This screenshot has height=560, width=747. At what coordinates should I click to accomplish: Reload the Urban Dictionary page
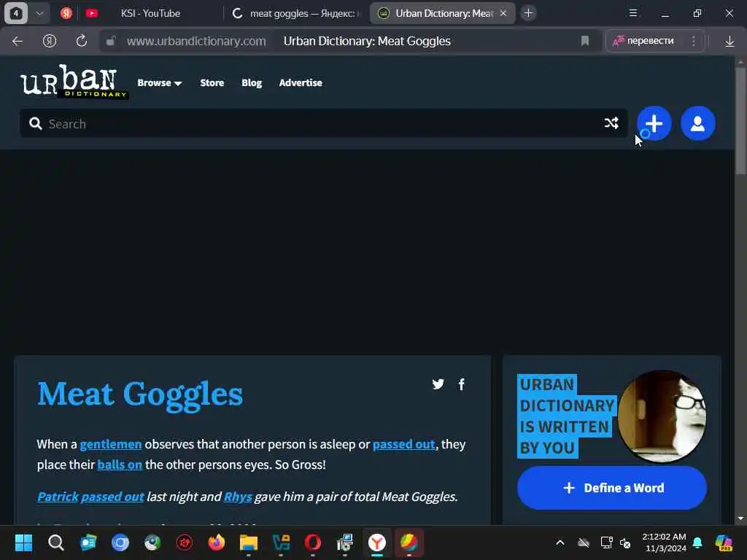pyautogui.click(x=82, y=41)
